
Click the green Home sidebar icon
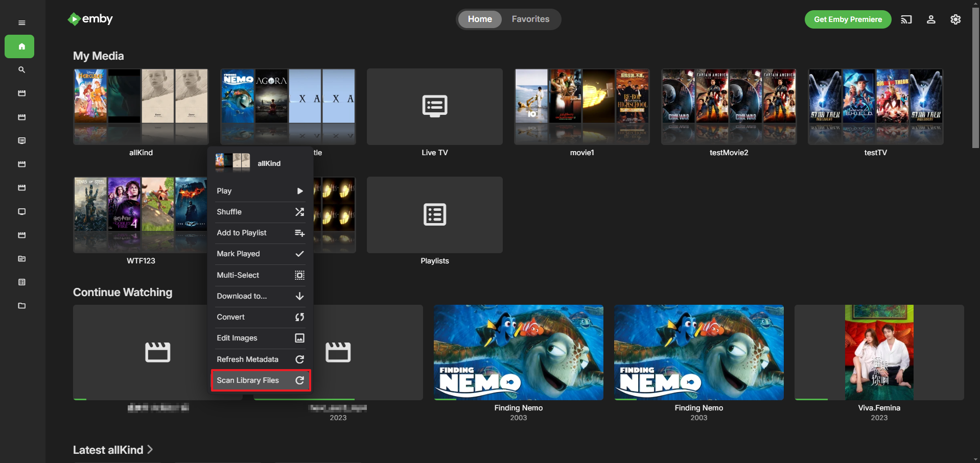click(x=19, y=46)
